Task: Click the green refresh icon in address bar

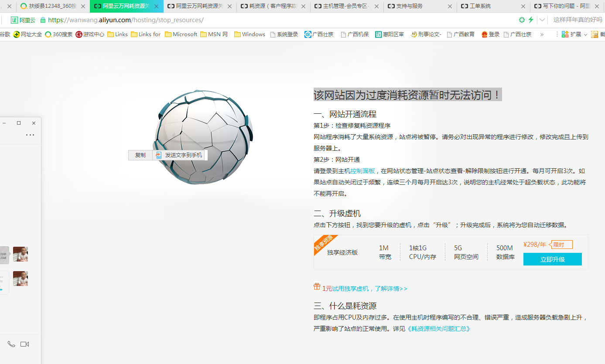Action: [x=522, y=20]
